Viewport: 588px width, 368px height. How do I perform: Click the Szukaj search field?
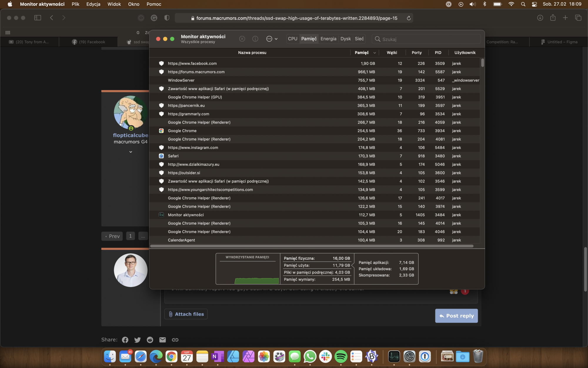pyautogui.click(x=426, y=39)
